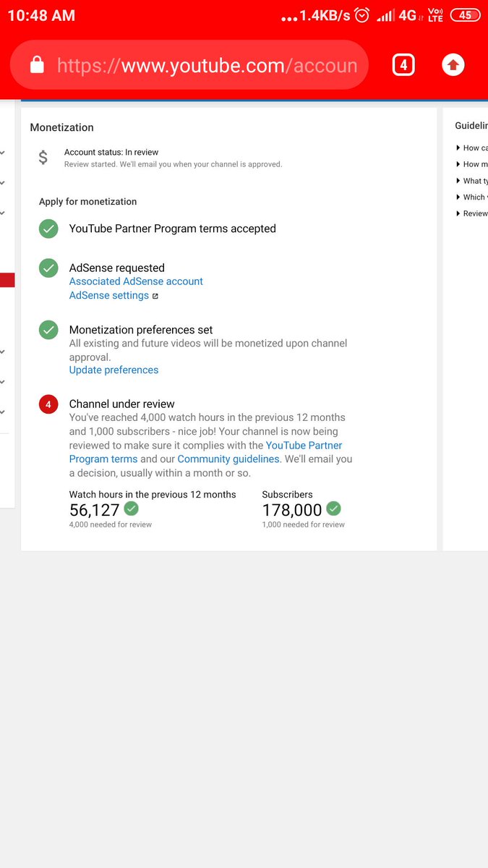Open the AdSense settings link
This screenshot has width=488, height=868.
[109, 295]
